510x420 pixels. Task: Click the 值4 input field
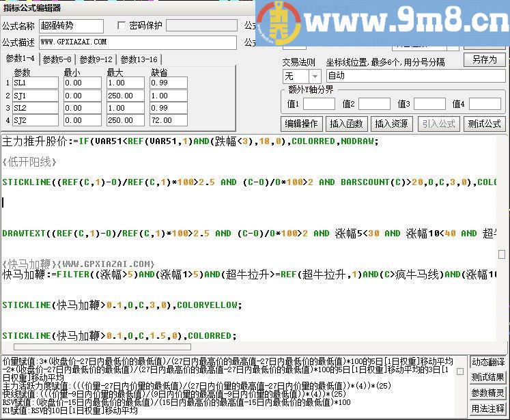point(485,104)
